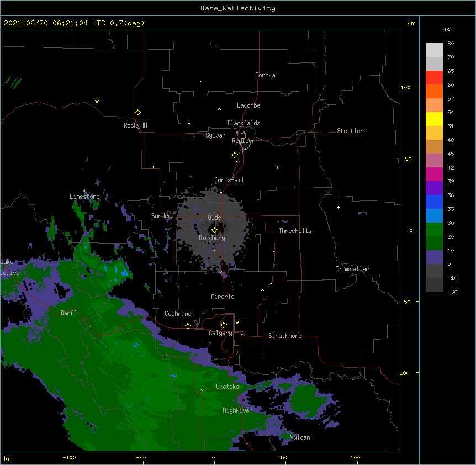Click the Limestone label
476x465 pixels.
tap(84, 197)
